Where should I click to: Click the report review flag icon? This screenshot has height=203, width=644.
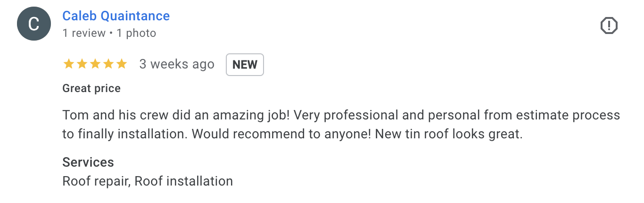609,25
